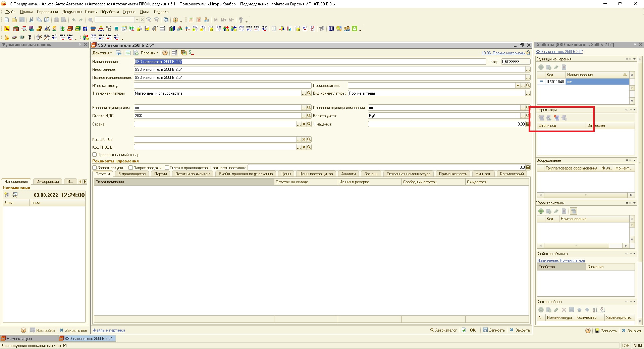Screen dimensions: 644x349
Task: Open reminder search in the Напоминания panel
Action: point(14,195)
